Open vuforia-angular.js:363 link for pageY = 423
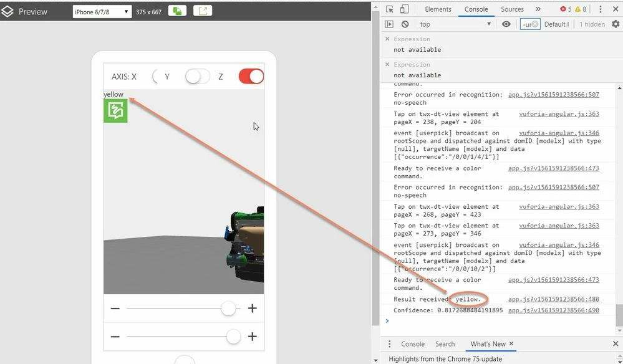Viewport: 623px width, 364px height. pyautogui.click(x=559, y=206)
